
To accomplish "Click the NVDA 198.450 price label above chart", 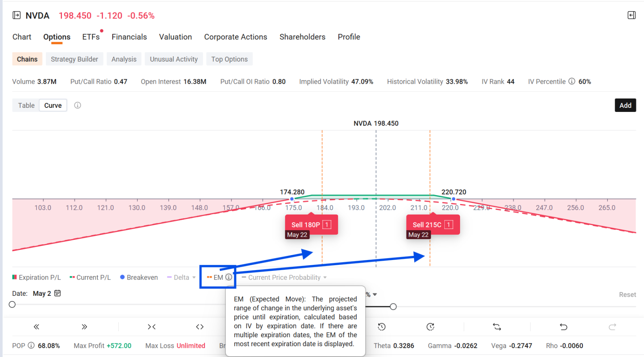I will click(x=376, y=123).
